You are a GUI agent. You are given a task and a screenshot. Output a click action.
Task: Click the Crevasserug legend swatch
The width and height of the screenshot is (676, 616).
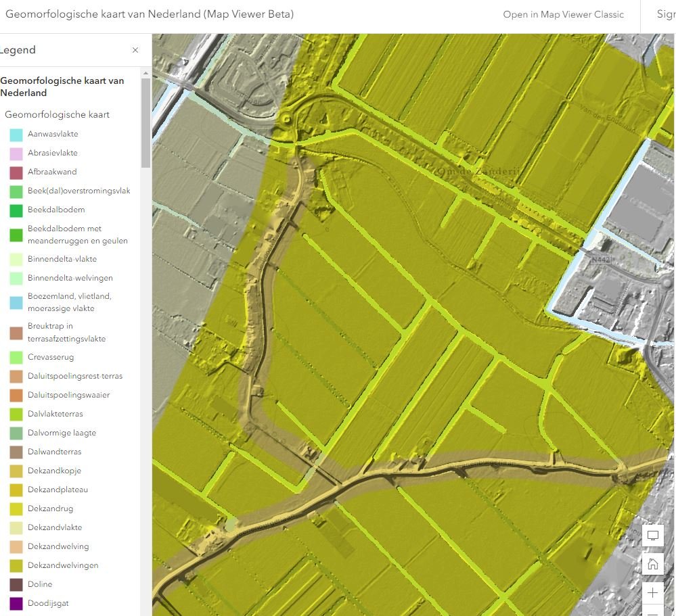[16, 358]
